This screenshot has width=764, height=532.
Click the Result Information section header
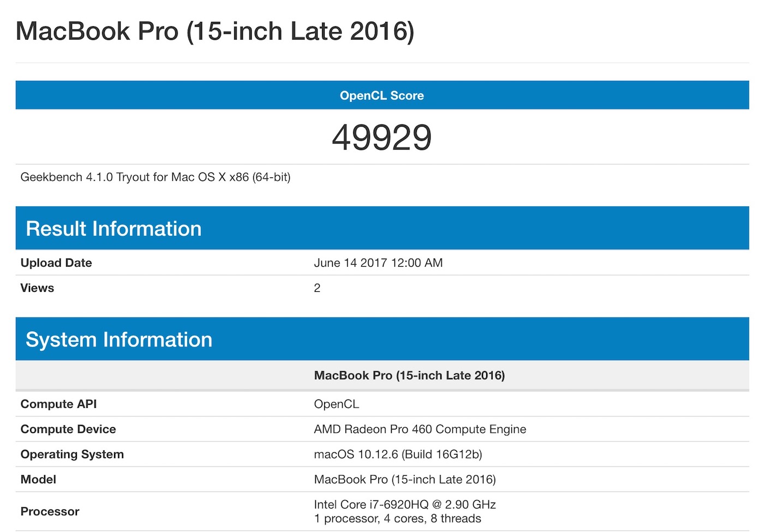(x=382, y=228)
